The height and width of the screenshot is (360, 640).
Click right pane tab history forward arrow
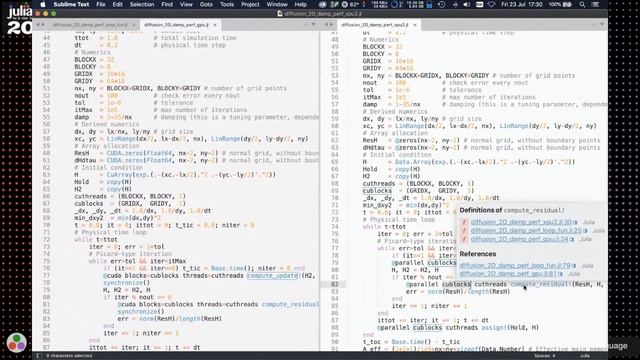(331, 25)
